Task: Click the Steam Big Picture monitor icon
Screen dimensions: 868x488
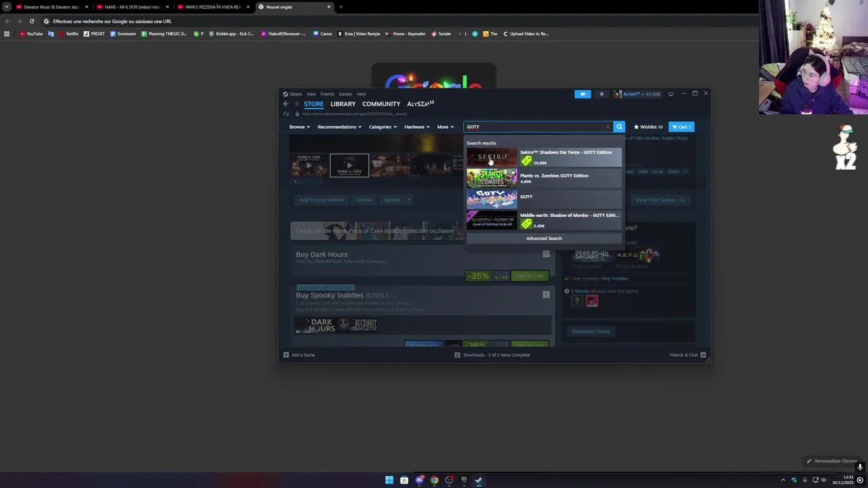Action: (671, 94)
